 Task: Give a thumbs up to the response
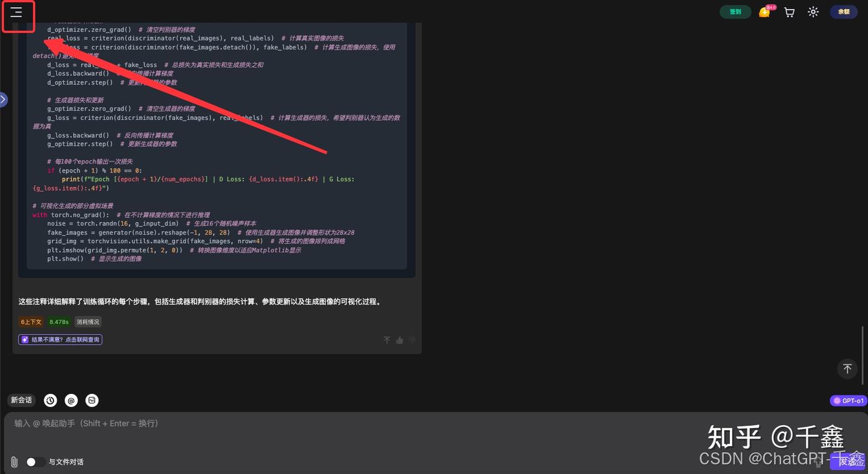400,340
